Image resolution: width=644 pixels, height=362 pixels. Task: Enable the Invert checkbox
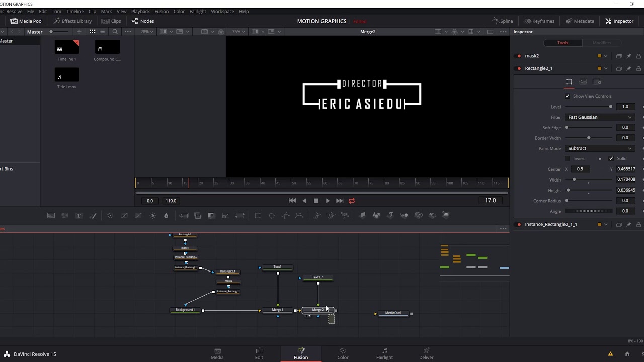(568, 159)
